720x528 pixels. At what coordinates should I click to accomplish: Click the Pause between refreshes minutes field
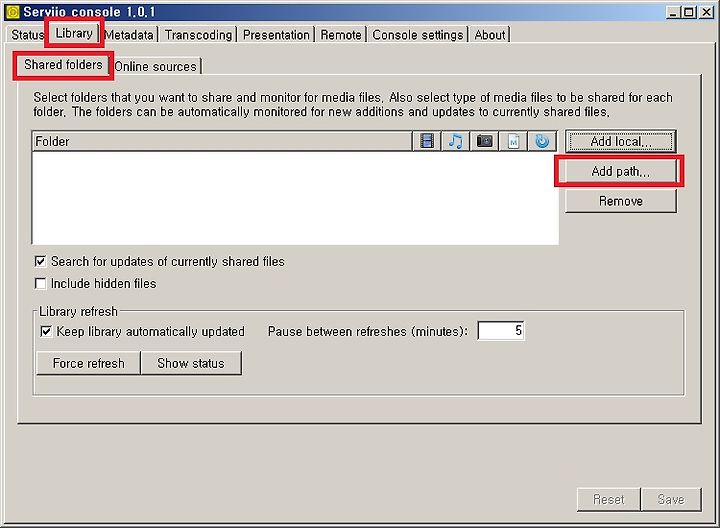point(501,331)
